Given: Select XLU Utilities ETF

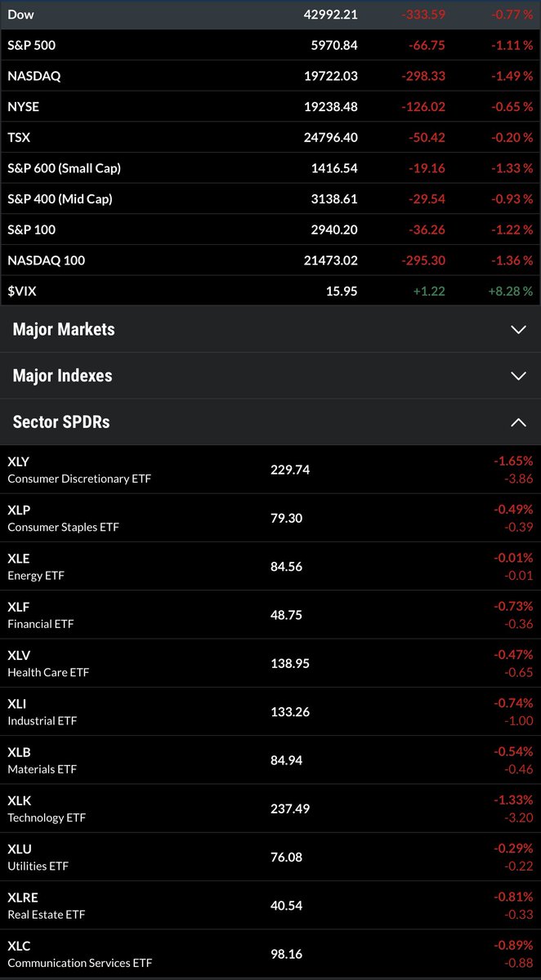Looking at the screenshot, I should point(270,857).
